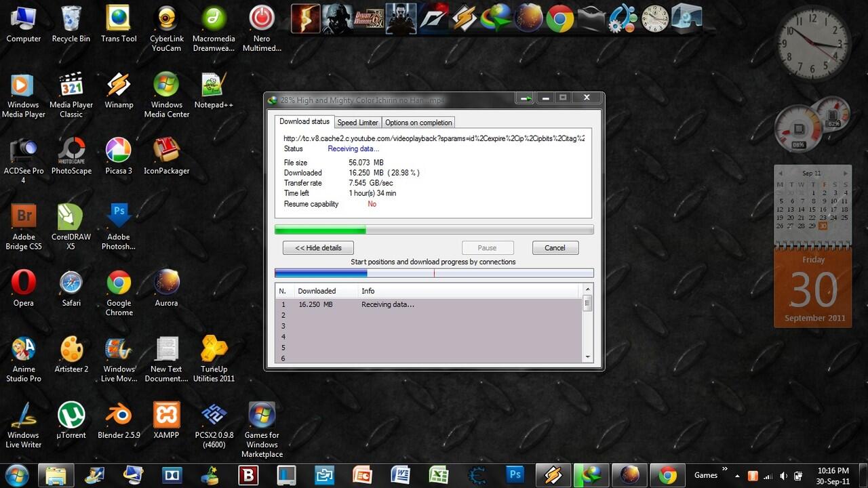The height and width of the screenshot is (488, 868).
Task: Launch Macromedia Dreamweaver shortcut
Action: tap(214, 28)
